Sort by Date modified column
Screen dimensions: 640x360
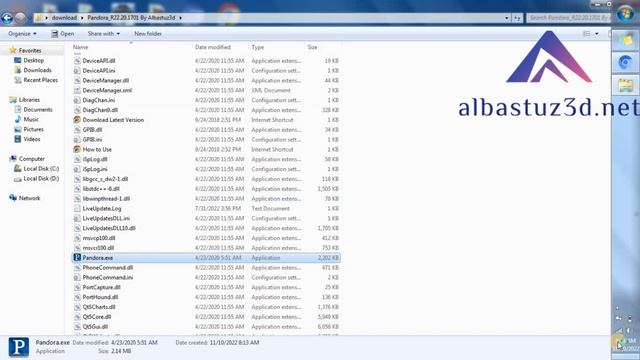[213, 47]
